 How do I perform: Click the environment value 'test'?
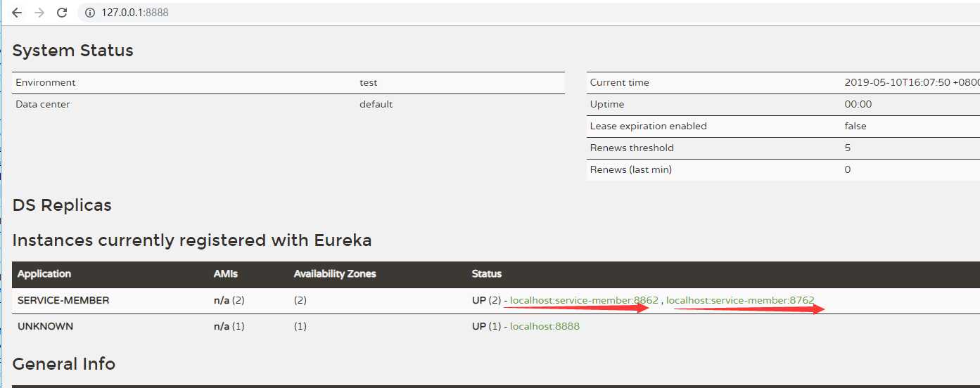pyautogui.click(x=369, y=82)
